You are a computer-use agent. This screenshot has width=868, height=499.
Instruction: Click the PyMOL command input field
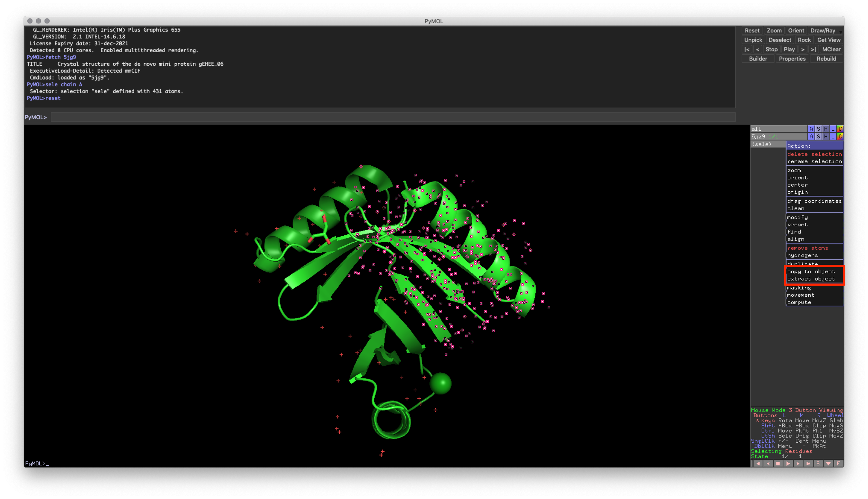pyautogui.click(x=393, y=117)
